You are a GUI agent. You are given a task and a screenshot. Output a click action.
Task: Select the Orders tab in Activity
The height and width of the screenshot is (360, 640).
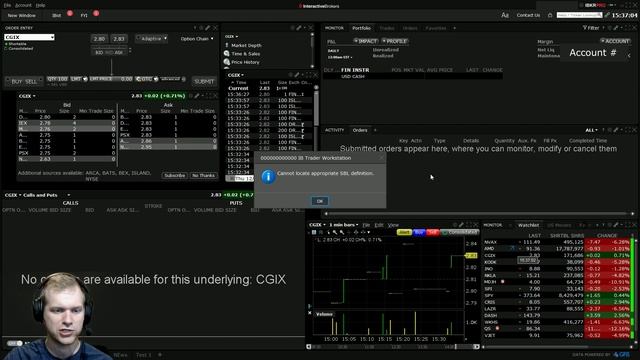point(360,130)
